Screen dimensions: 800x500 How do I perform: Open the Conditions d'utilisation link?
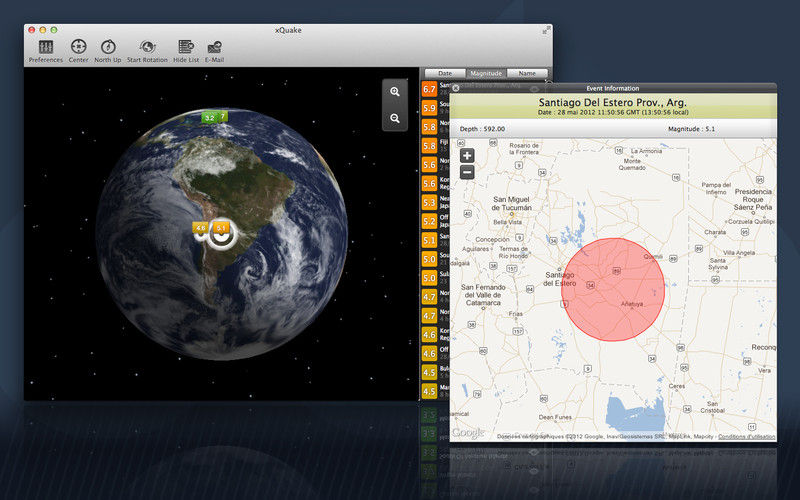pos(746,437)
